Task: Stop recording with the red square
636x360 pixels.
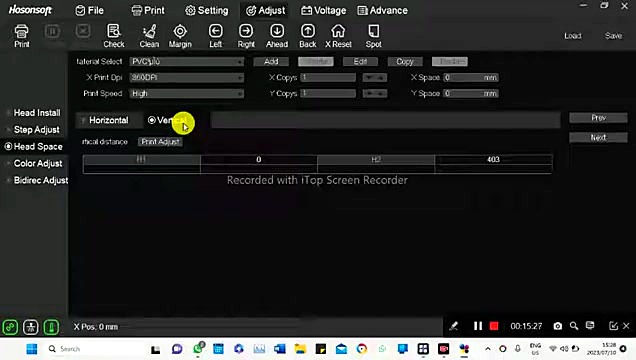Action: [494, 326]
